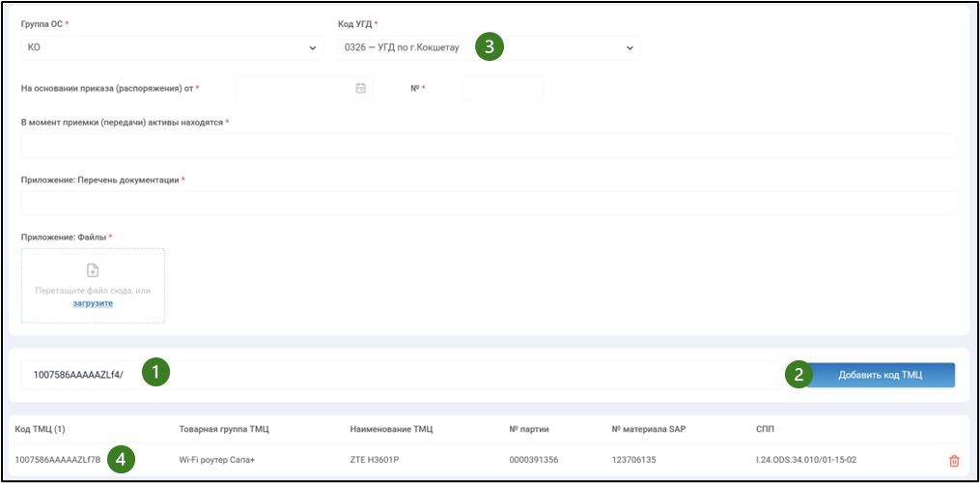Expand the Код УГД dropdown list
The height and width of the screenshot is (483, 980).
pyautogui.click(x=630, y=47)
